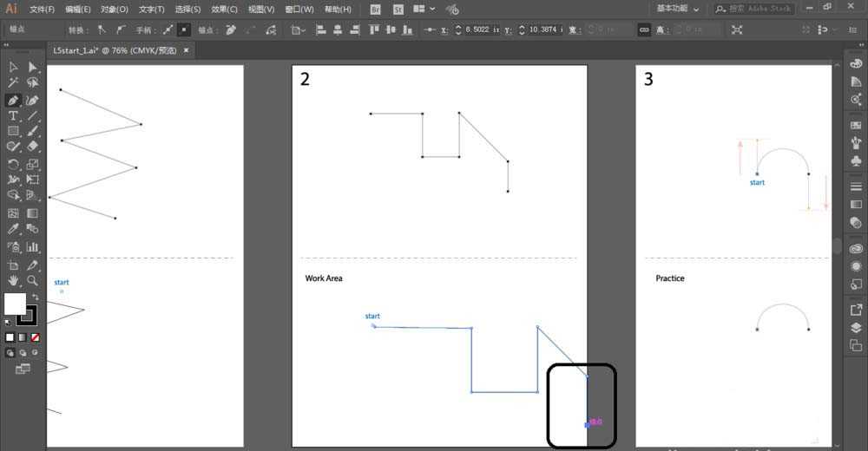Select the Type tool
Image resolution: width=868 pixels, height=451 pixels.
tap(13, 115)
